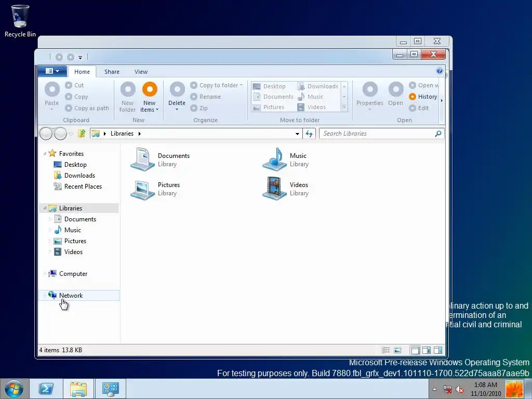The image size is (532, 399).
Task: Choose Pictures in Move to folder gallery
Action: coord(269,107)
